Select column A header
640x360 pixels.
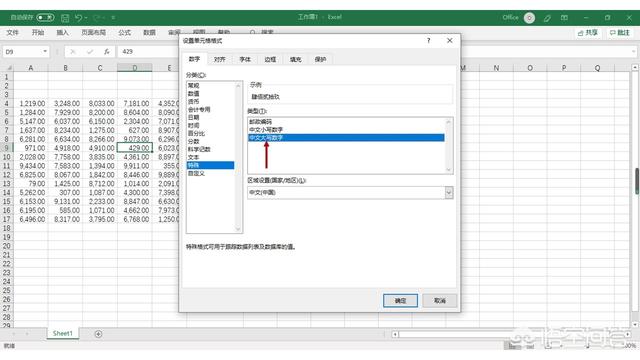coord(31,68)
